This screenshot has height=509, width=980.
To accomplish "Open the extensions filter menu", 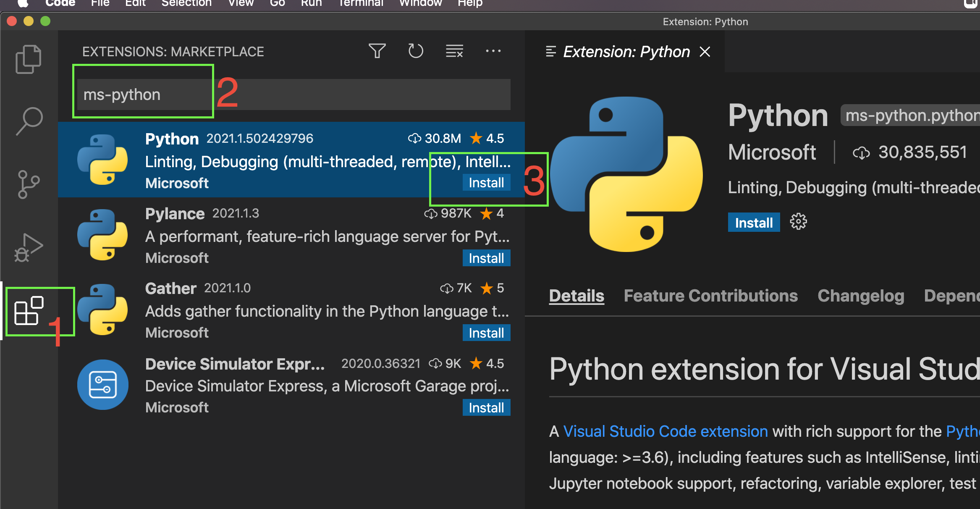I will pos(377,51).
